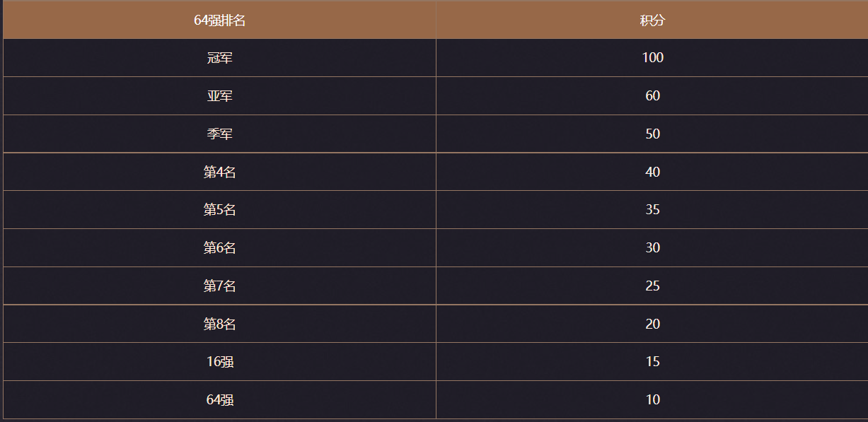Click the 第5名 row label
This screenshot has height=422, width=868.
[x=220, y=210]
